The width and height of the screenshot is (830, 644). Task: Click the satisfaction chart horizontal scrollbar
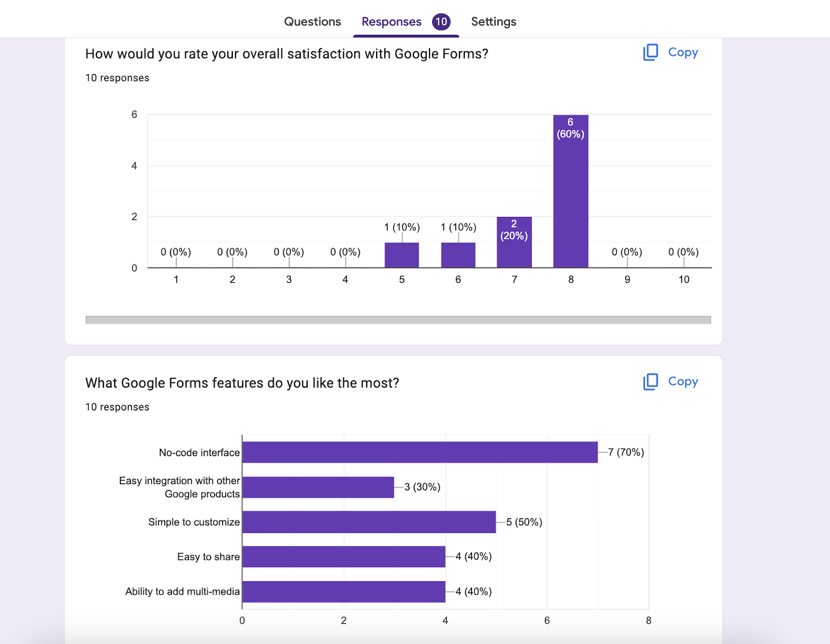pos(398,320)
